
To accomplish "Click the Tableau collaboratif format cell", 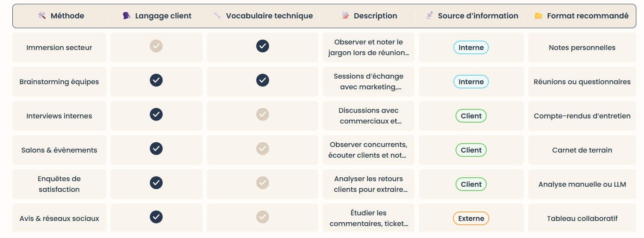I will [x=582, y=218].
